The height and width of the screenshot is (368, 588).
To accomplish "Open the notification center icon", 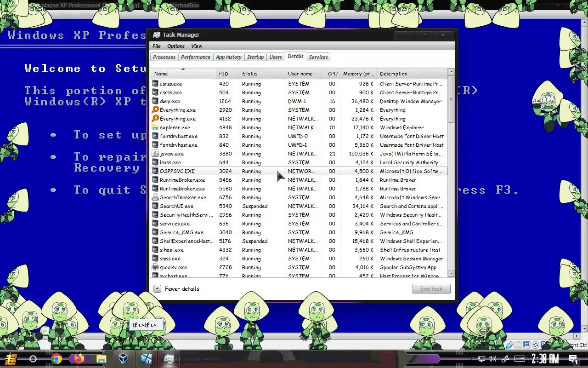I will click(x=573, y=359).
